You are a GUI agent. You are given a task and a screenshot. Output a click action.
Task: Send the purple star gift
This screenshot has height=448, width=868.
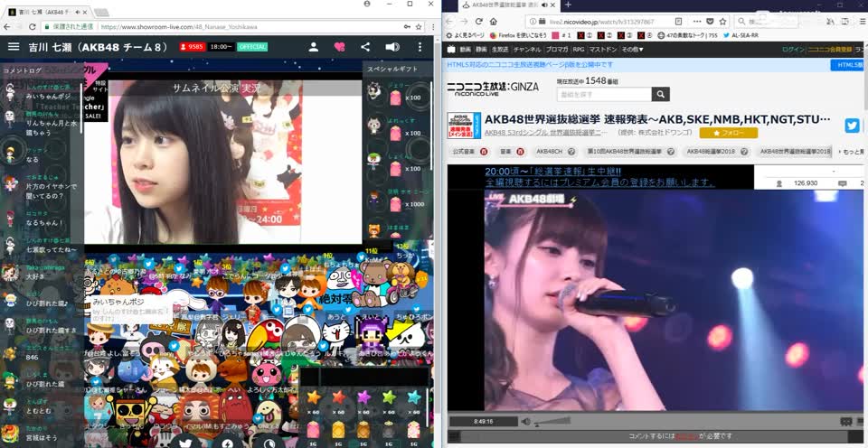(363, 398)
